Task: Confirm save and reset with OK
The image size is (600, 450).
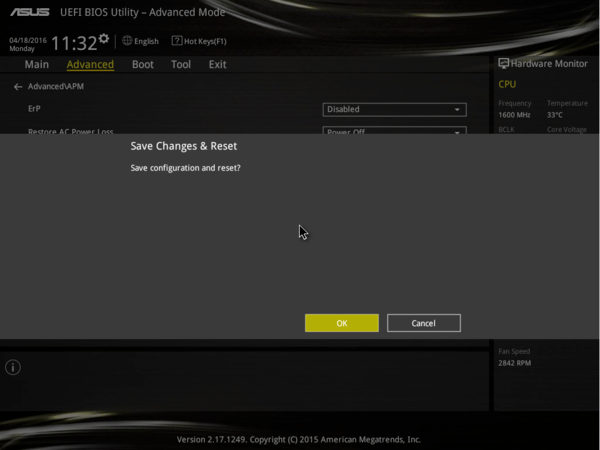Action: point(342,323)
